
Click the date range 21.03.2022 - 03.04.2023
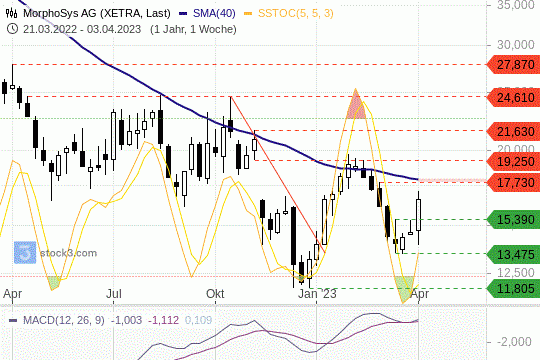click(x=82, y=29)
